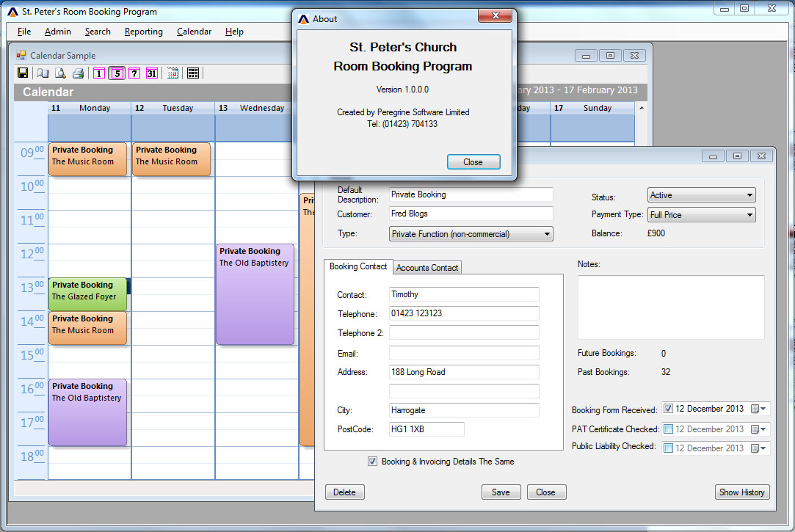Select the 5-day work week view
Viewport: 795px width, 532px height.
pyautogui.click(x=117, y=73)
